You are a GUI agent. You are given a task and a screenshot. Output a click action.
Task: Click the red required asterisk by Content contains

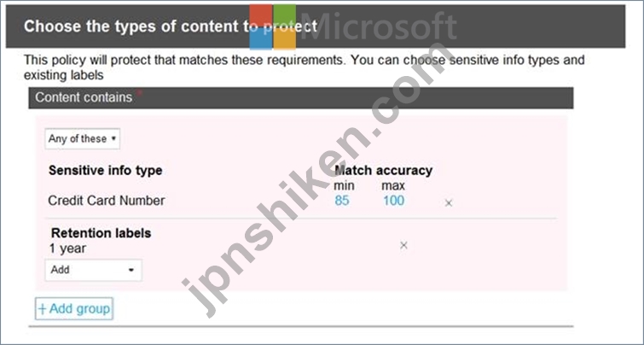(139, 92)
